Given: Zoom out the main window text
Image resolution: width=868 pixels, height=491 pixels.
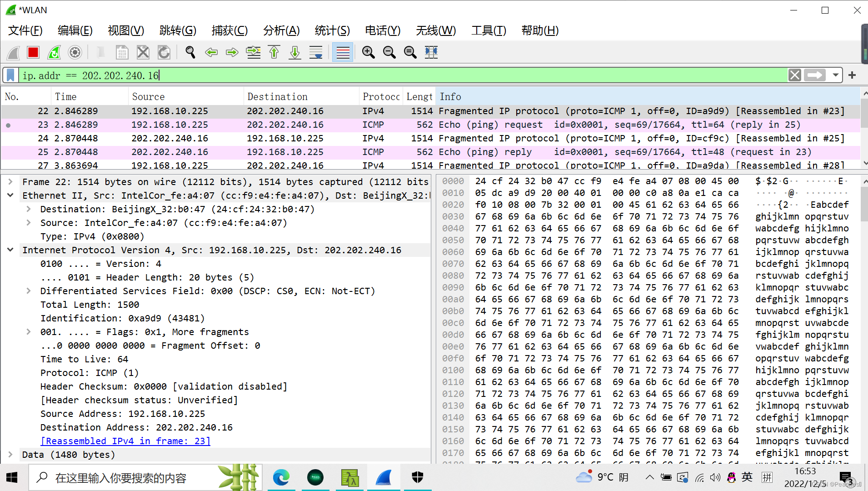Looking at the screenshot, I should 389,53.
